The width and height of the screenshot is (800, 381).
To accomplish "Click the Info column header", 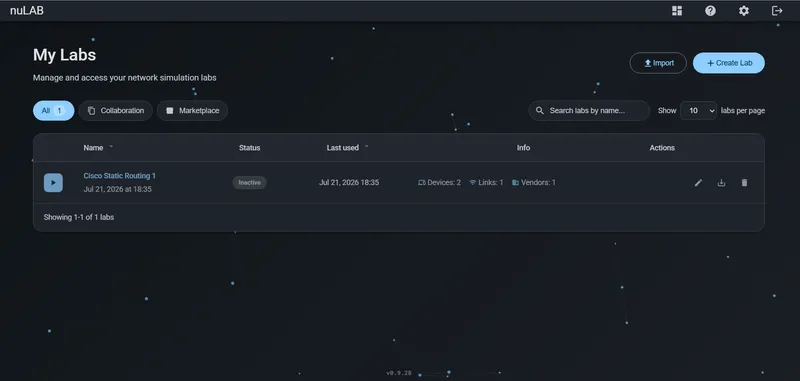I will click(523, 148).
